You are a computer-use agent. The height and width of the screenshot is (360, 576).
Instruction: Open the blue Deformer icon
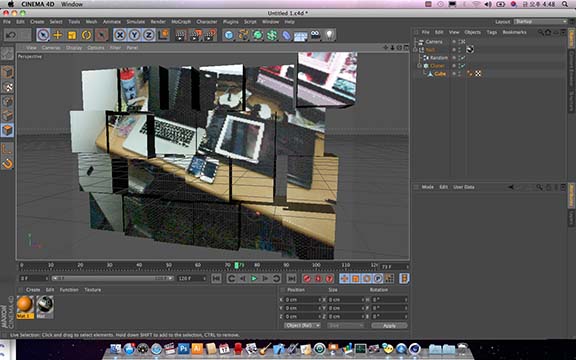tap(286, 35)
